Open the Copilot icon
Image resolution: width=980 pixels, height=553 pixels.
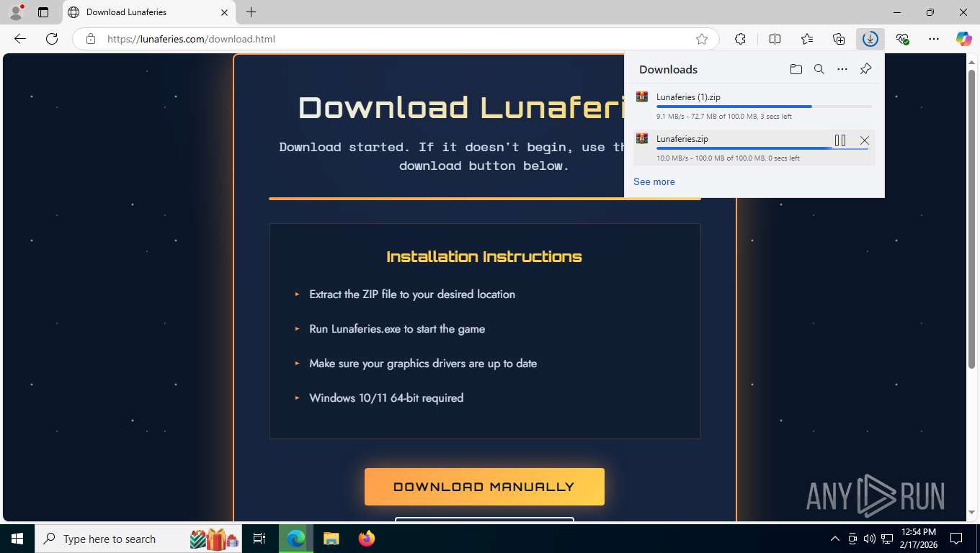(964, 39)
